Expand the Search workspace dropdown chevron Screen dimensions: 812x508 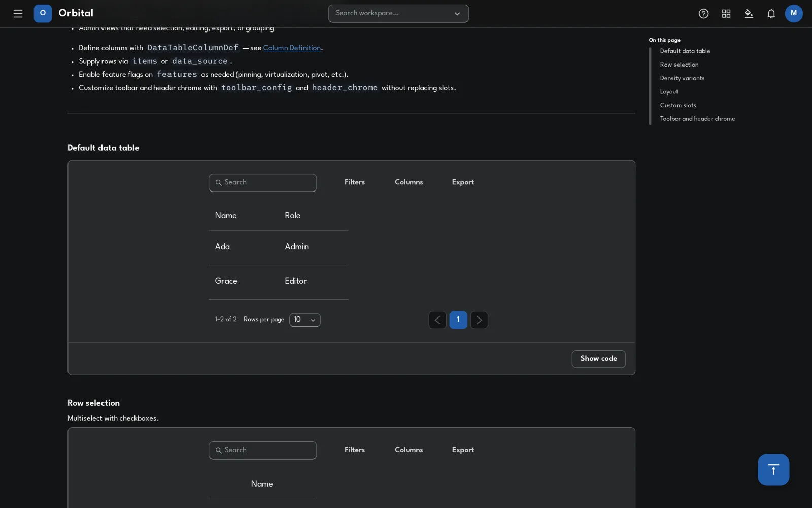[x=457, y=14]
